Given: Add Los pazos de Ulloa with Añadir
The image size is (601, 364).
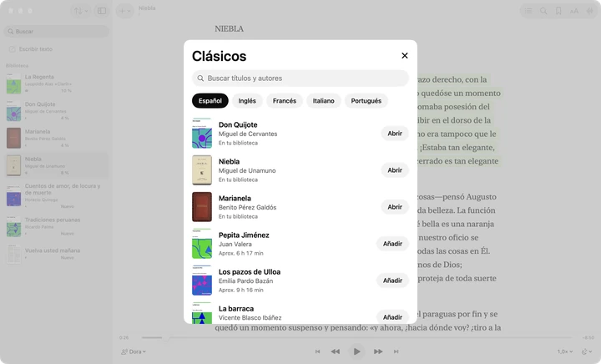Looking at the screenshot, I should pyautogui.click(x=392, y=281).
